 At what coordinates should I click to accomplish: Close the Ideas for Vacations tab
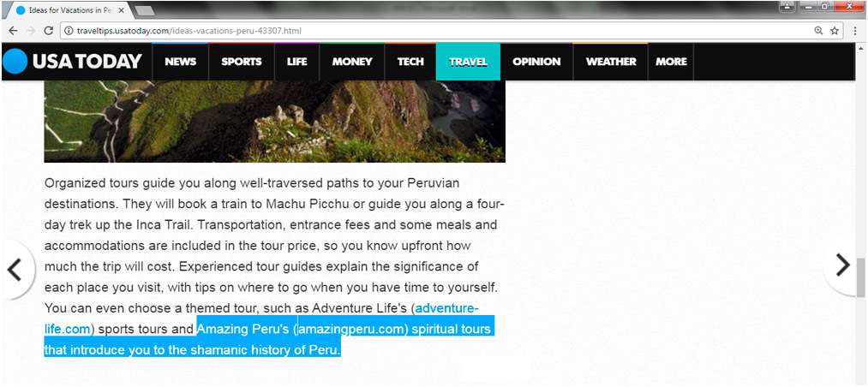(x=121, y=10)
